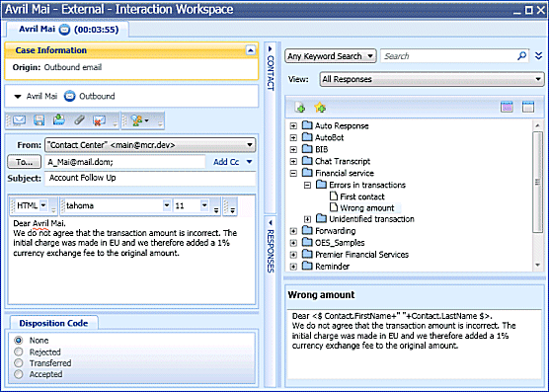Screen dimensions: 549x392
Task: Click the Subject field
Action: pyautogui.click(x=150, y=178)
